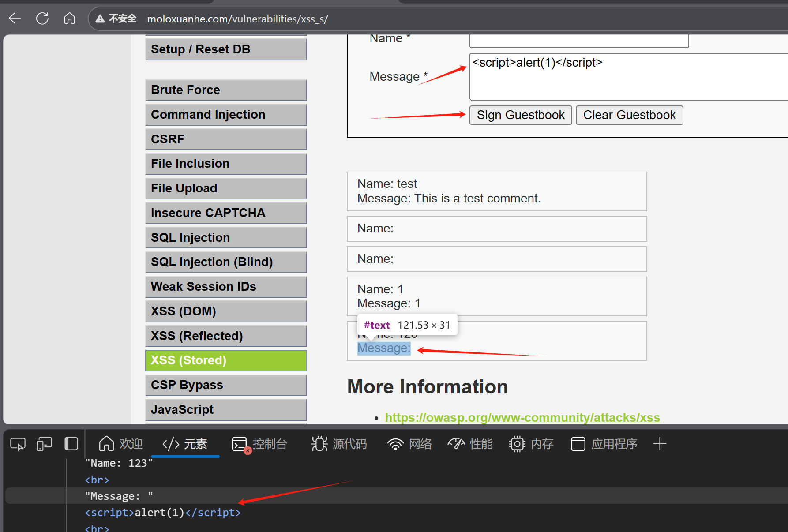Click the browser back arrow
Viewport: 788px width, 532px height.
15,19
